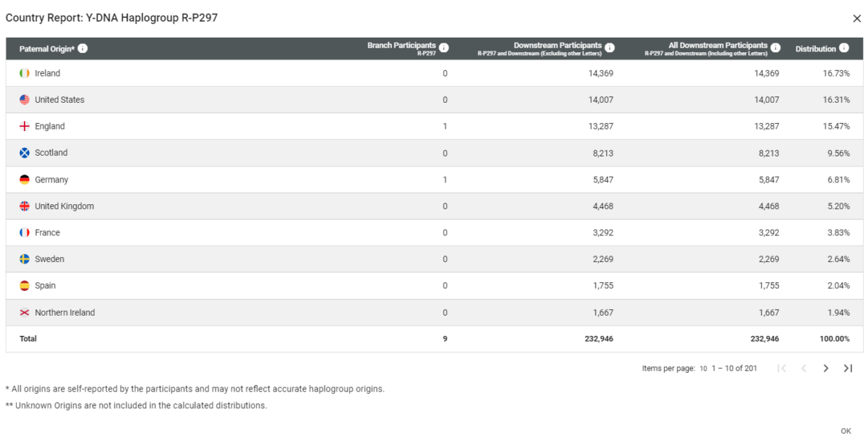Open the Paternal Origin info tooltip
Screen dimensions: 868x446
(x=82, y=49)
